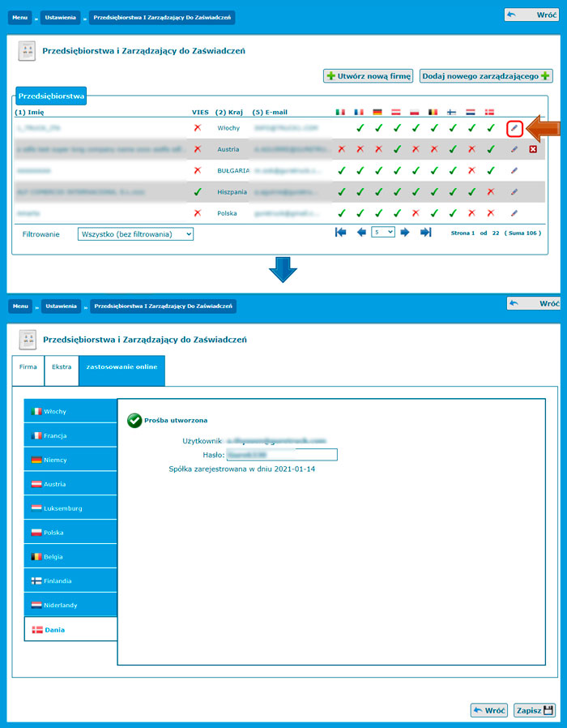Select Dania in country side list
This screenshot has height=728, width=567.
pos(70,630)
